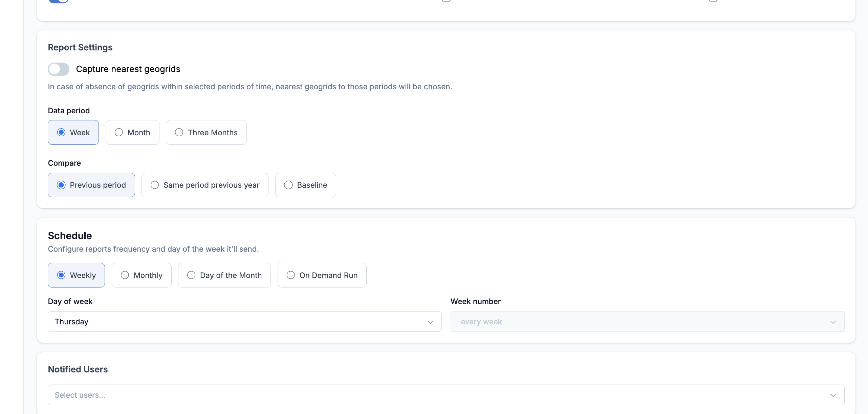Switch schedule frequency to Monthly

point(142,275)
